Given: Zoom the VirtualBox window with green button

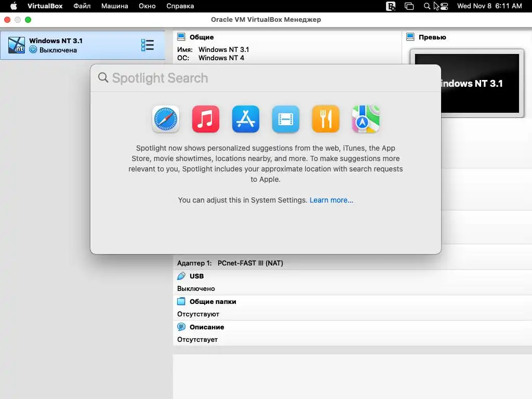Looking at the screenshot, I should click(28, 20).
